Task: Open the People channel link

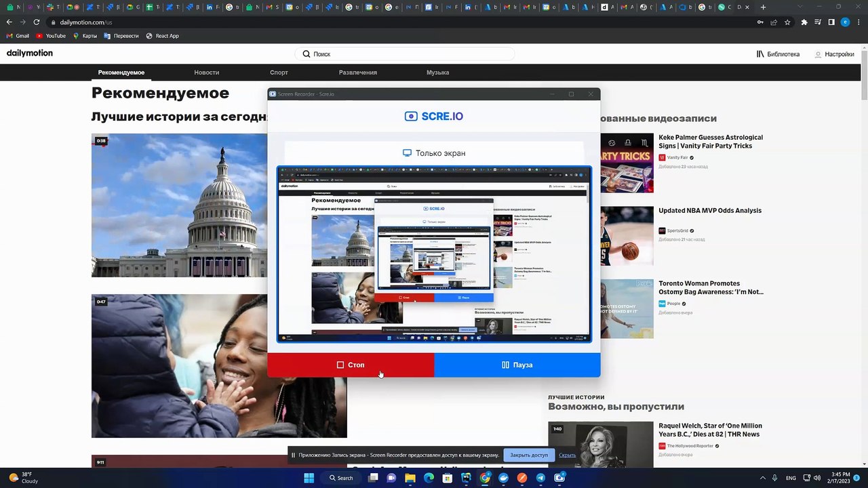Action: pyautogui.click(x=673, y=304)
